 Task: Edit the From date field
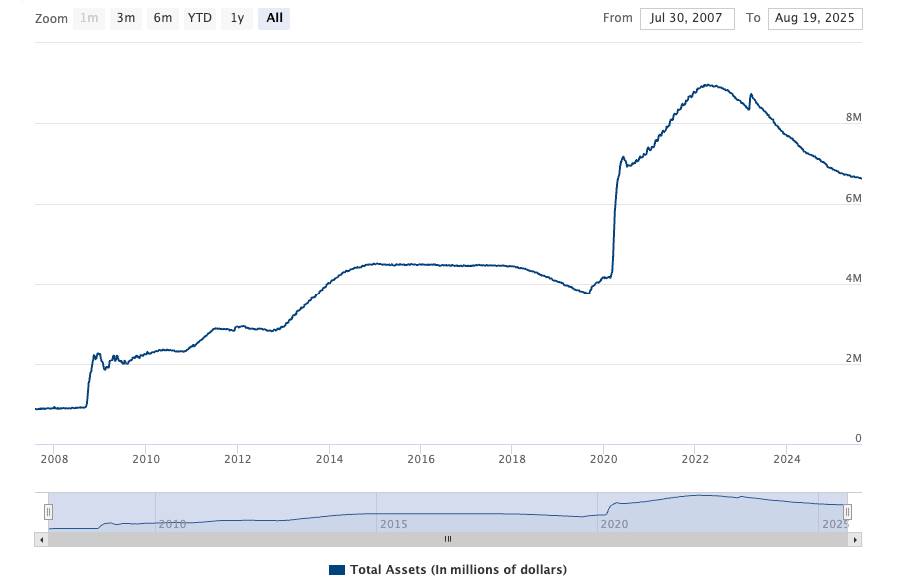[687, 18]
